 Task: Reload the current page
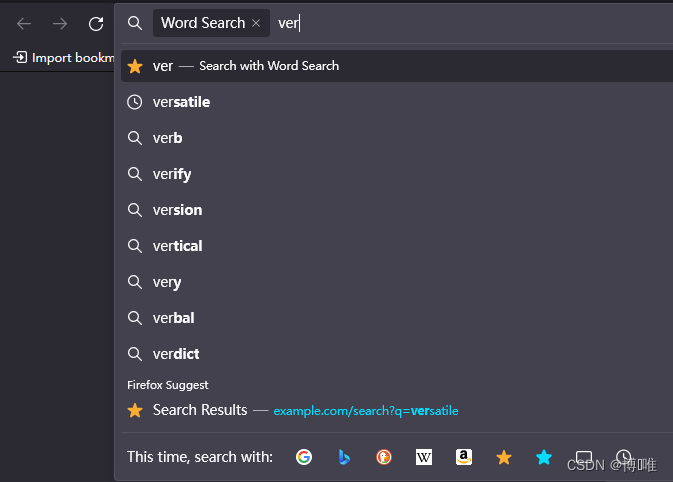(96, 24)
